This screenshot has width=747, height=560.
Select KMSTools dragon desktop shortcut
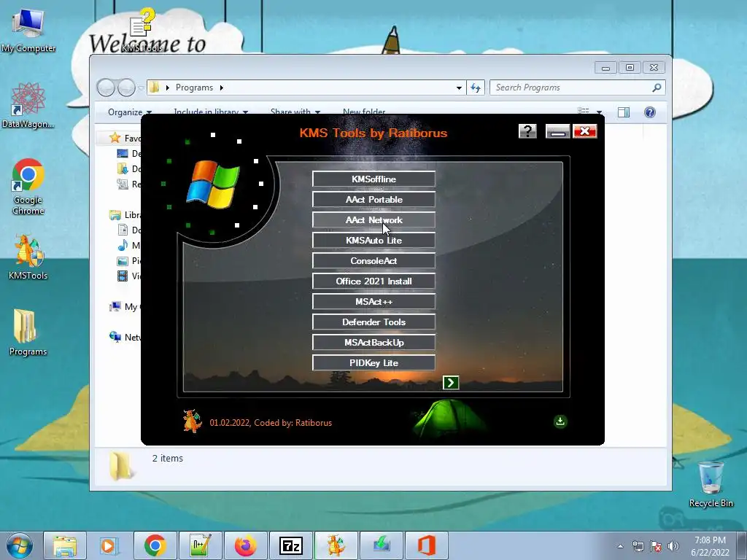(x=28, y=257)
